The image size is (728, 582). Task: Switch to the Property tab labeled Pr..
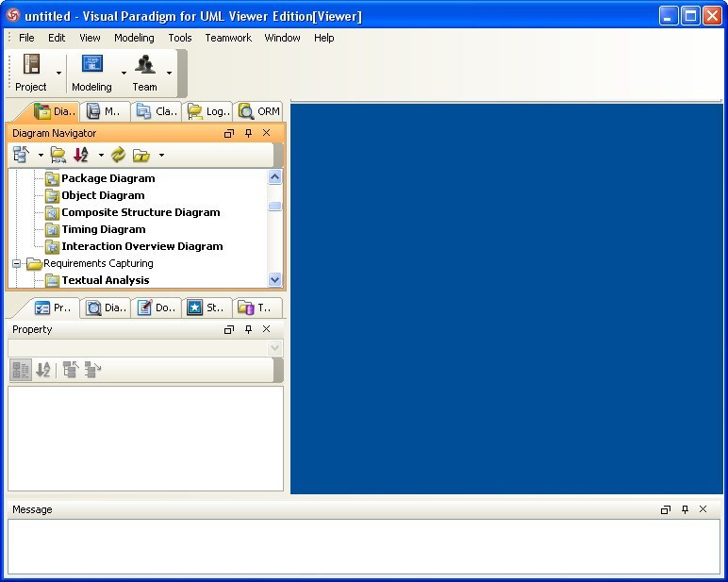(x=53, y=308)
